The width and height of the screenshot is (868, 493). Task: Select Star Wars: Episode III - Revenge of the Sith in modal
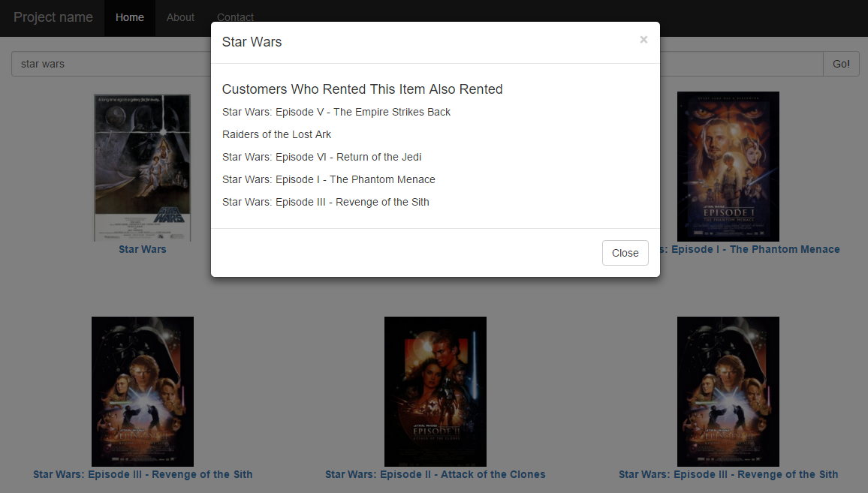(326, 202)
